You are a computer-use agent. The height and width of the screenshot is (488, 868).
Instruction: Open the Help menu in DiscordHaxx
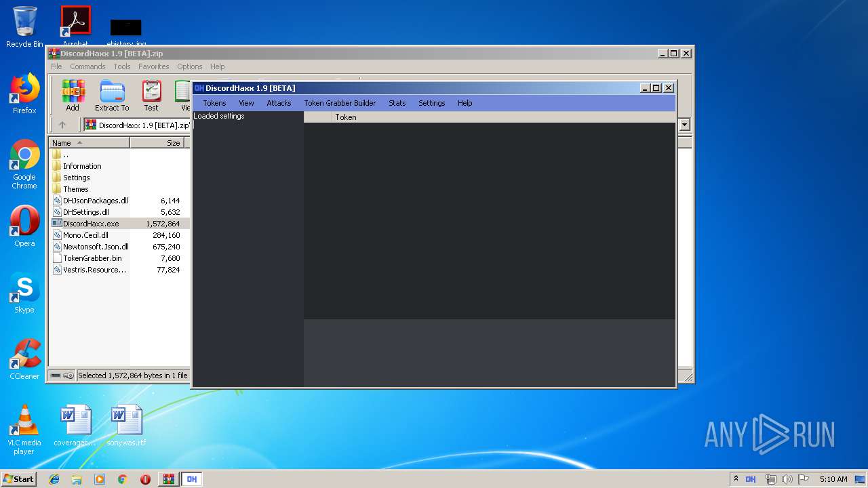click(465, 103)
